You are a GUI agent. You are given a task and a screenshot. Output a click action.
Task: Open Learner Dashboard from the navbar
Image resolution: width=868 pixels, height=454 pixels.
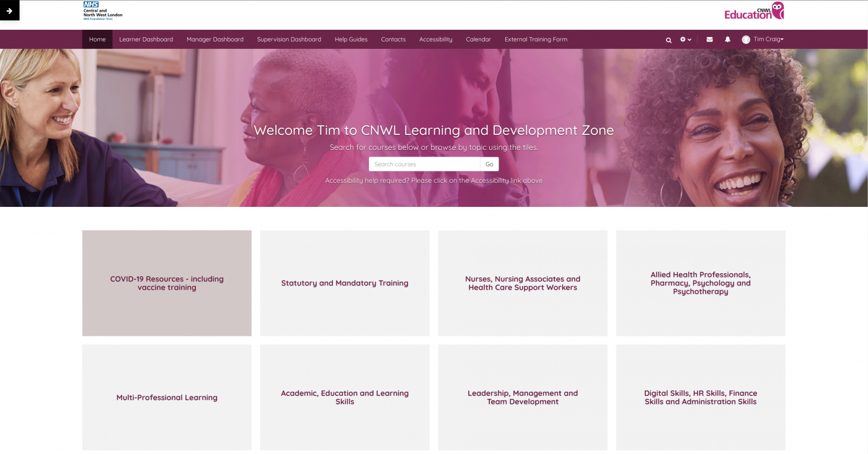pos(146,40)
